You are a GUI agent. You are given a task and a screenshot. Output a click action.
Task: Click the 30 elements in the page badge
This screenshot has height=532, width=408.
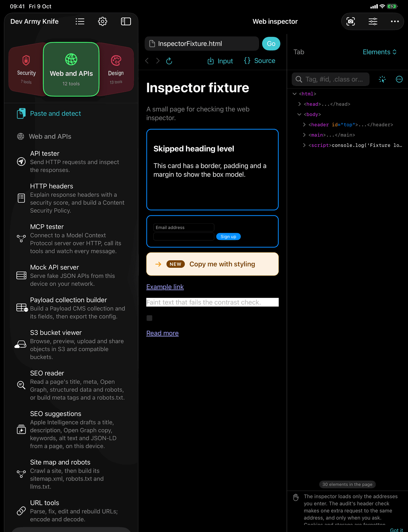(347, 484)
